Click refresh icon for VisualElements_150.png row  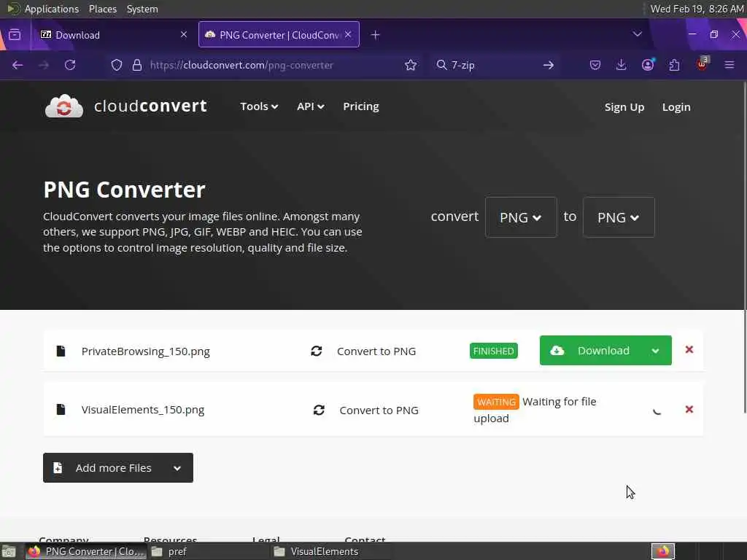tap(319, 410)
